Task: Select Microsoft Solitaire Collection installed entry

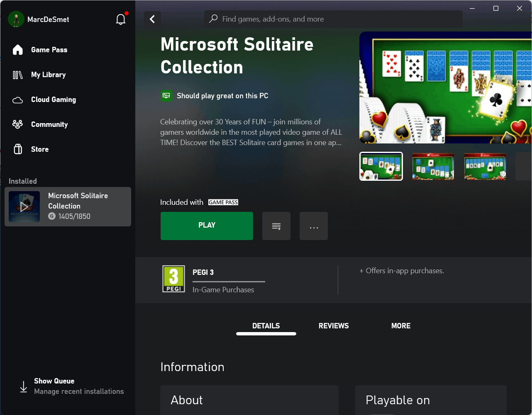Action: (68, 206)
